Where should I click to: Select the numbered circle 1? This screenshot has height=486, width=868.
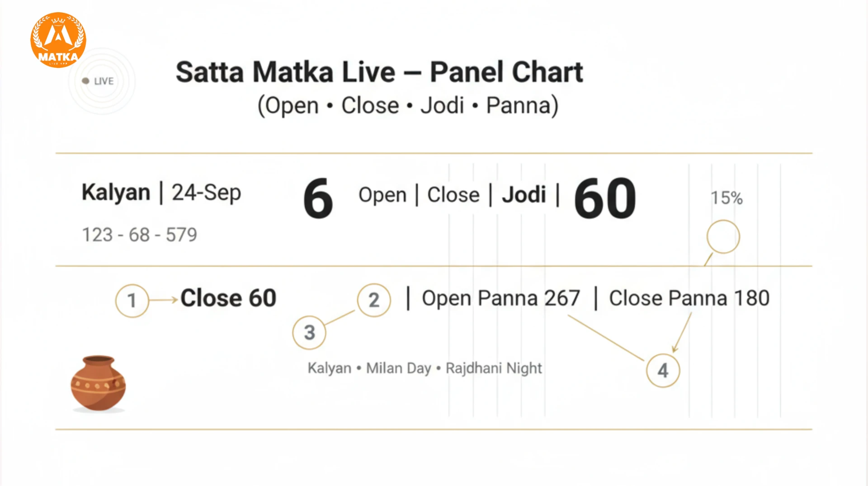[132, 301]
